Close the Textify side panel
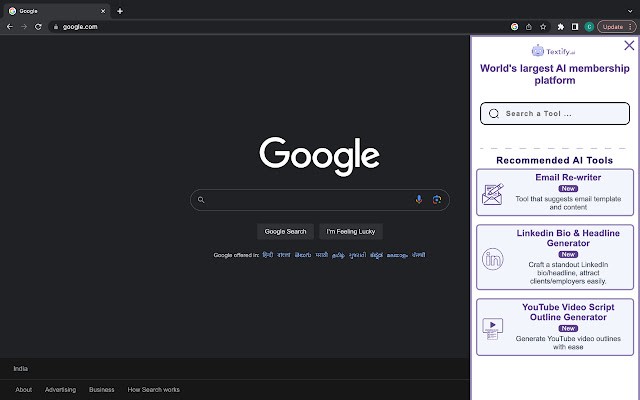This screenshot has height=400, width=640. click(x=629, y=45)
